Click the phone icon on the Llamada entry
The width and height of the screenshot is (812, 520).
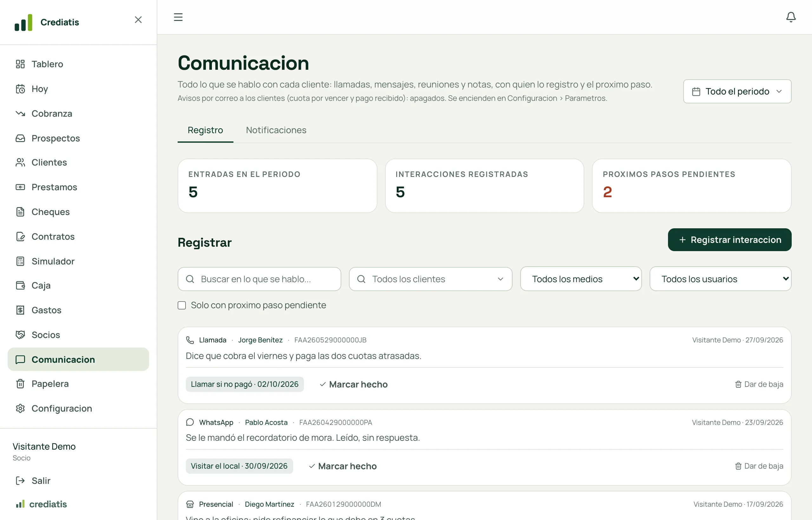point(190,340)
